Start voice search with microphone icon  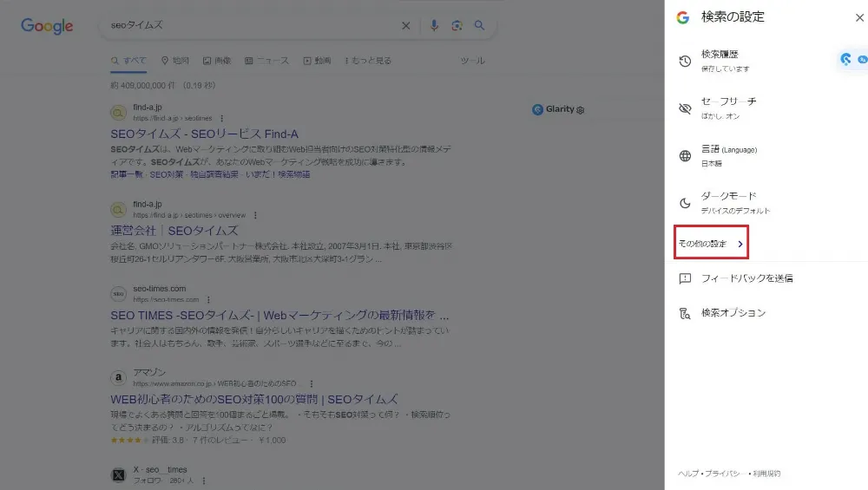[x=434, y=25]
